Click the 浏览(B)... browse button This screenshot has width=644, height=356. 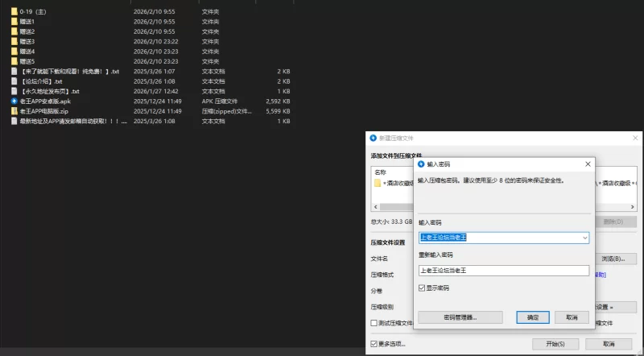click(617, 259)
